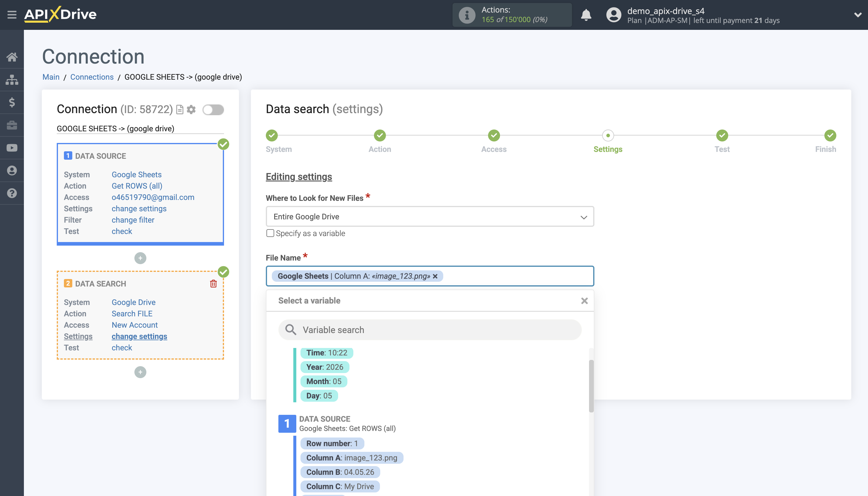Screen dimensions: 868x496
Task: Open the profile sidebar icon
Action: 12,170
